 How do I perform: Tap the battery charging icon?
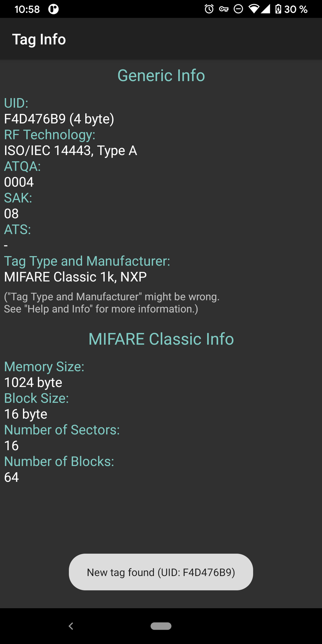278,9
